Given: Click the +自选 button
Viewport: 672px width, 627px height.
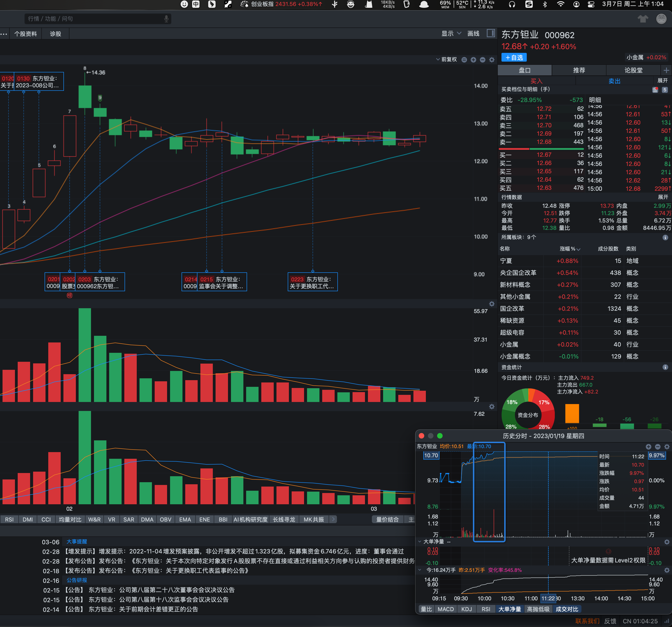Looking at the screenshot, I should pos(514,57).
